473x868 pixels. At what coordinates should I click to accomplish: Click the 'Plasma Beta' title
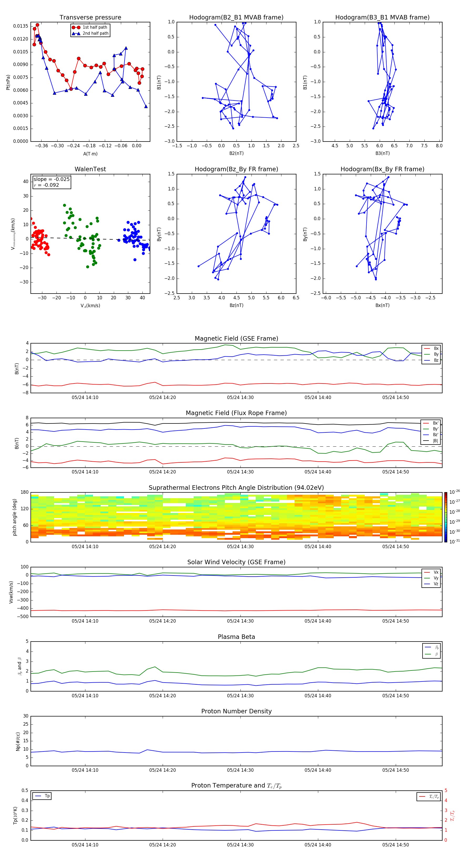click(236, 637)
